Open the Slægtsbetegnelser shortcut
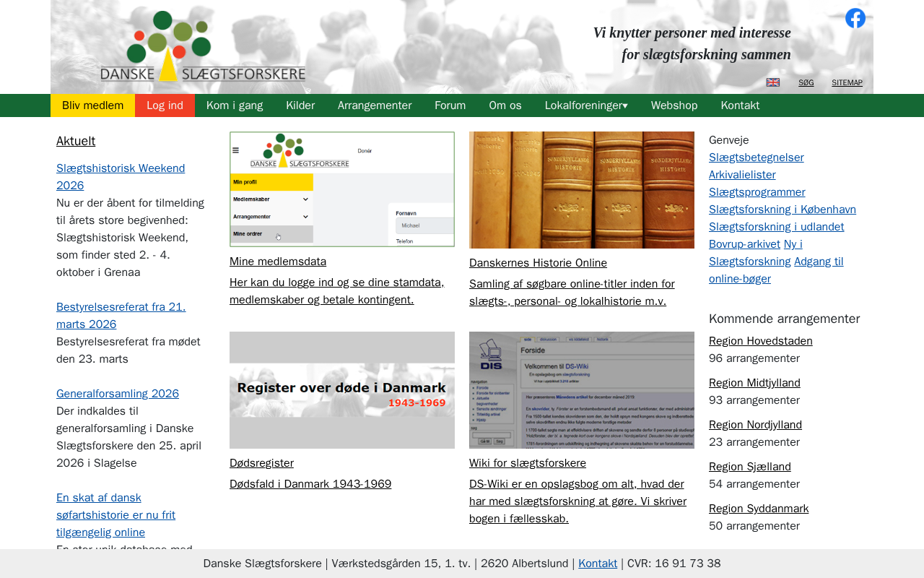The width and height of the screenshot is (924, 578). [x=757, y=158]
